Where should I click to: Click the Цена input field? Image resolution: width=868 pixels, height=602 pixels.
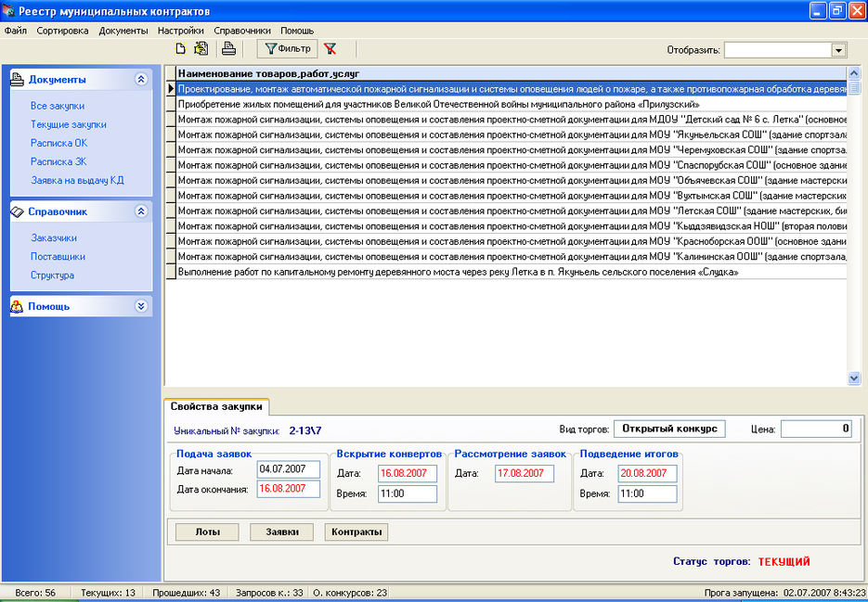pos(816,429)
